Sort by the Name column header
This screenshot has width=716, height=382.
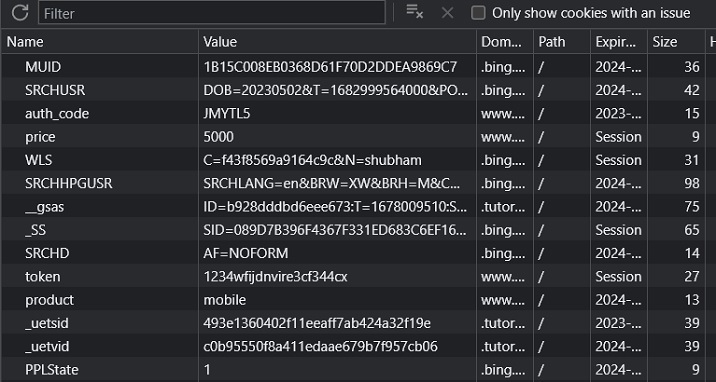tap(100, 42)
